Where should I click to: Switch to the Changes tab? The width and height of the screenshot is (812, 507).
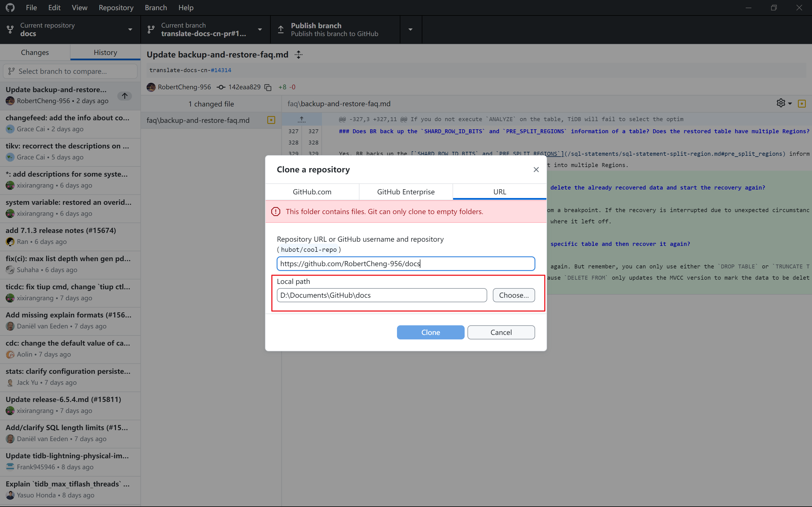(35, 52)
